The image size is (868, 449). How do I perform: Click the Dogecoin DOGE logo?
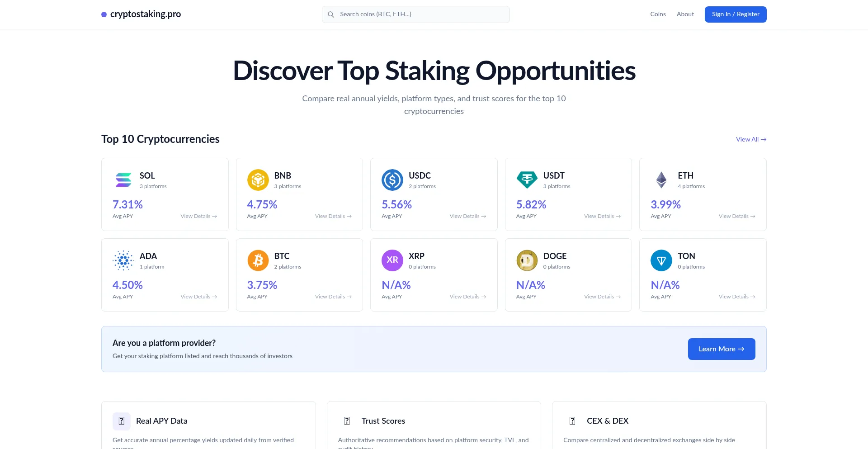pyautogui.click(x=527, y=260)
